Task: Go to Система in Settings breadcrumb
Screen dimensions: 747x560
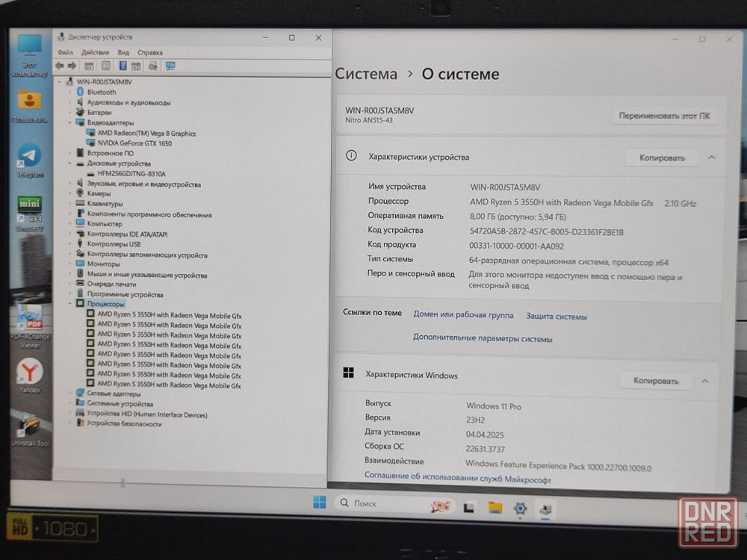Action: 366,74
